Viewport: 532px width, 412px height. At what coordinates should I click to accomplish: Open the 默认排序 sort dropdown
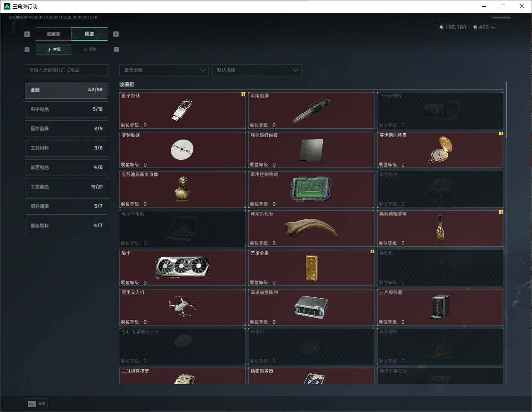click(257, 70)
